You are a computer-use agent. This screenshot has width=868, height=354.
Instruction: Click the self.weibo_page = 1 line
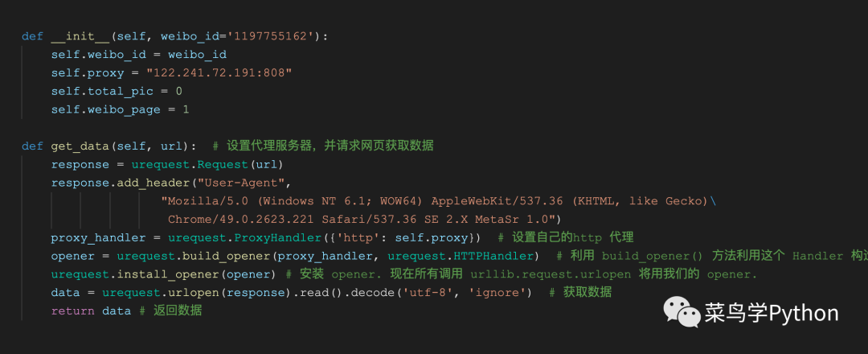120,109
